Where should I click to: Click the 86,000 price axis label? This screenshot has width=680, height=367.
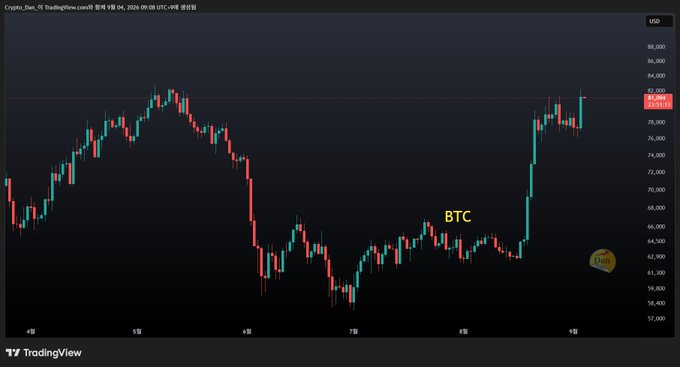click(656, 61)
